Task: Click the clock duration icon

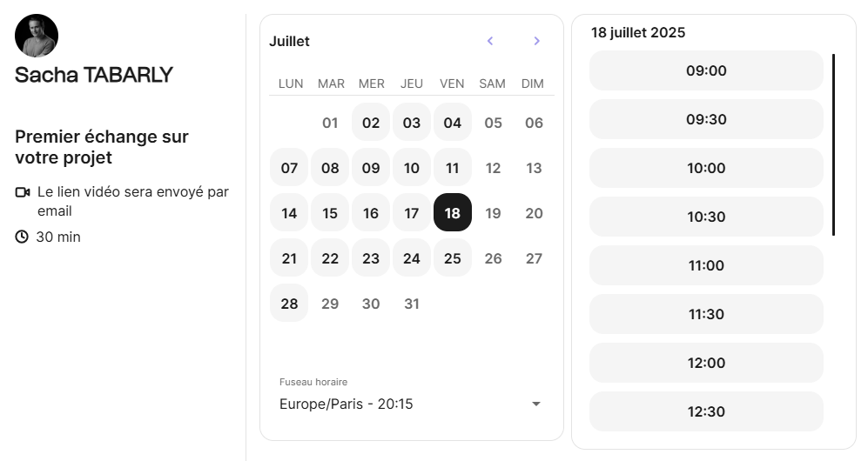Action: (22, 237)
